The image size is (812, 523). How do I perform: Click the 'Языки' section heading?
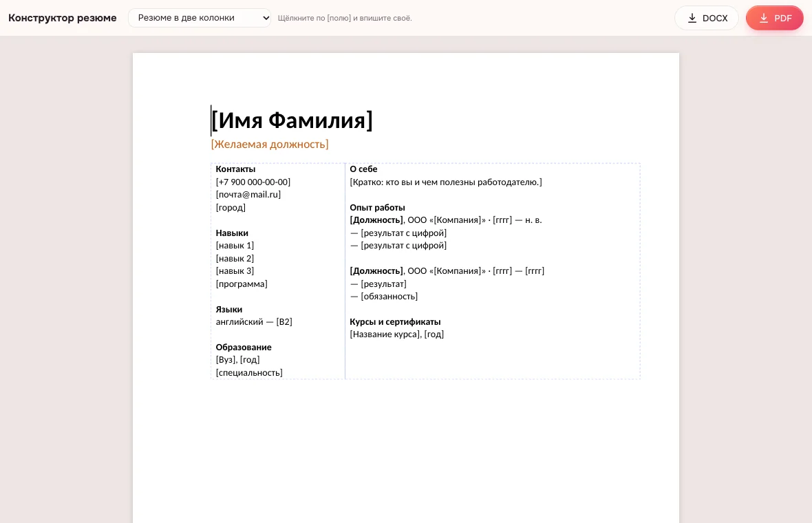click(229, 309)
